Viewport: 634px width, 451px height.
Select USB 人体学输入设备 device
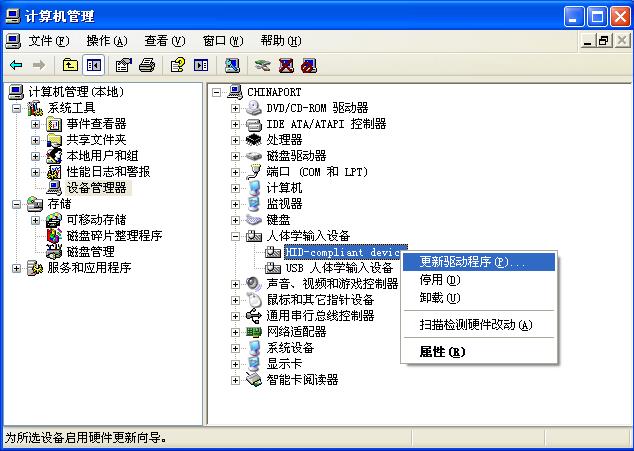pos(339,268)
